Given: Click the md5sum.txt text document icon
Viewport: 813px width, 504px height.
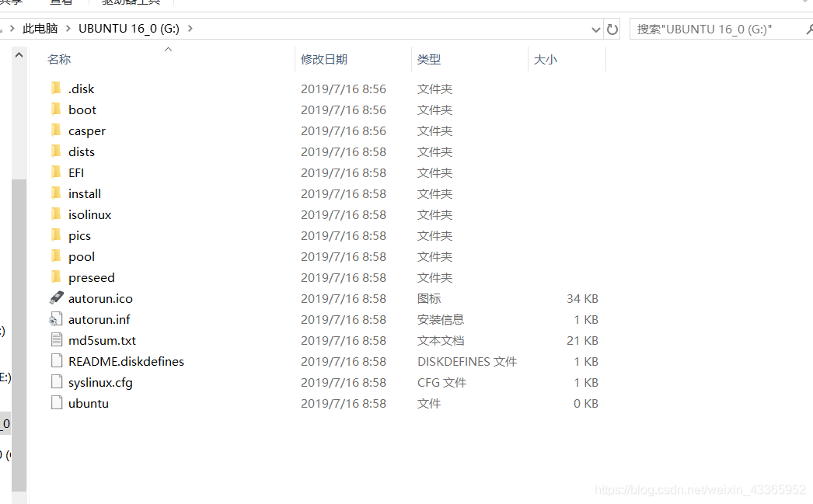Looking at the screenshot, I should coord(57,340).
